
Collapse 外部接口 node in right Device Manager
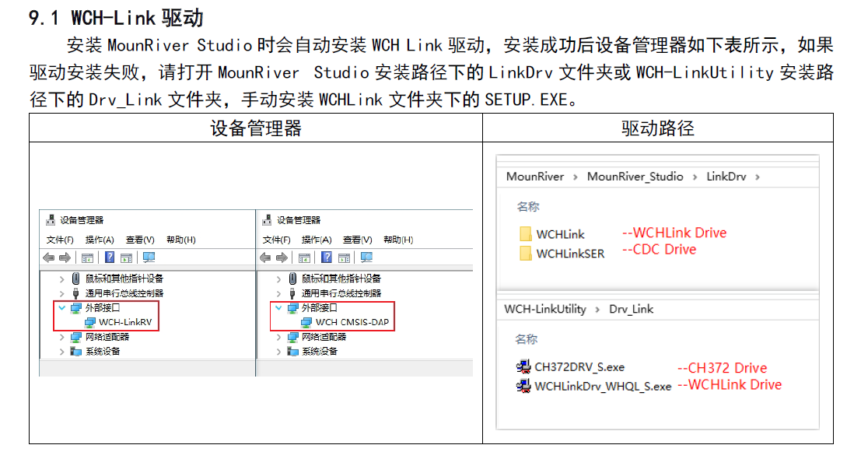[x=278, y=308]
